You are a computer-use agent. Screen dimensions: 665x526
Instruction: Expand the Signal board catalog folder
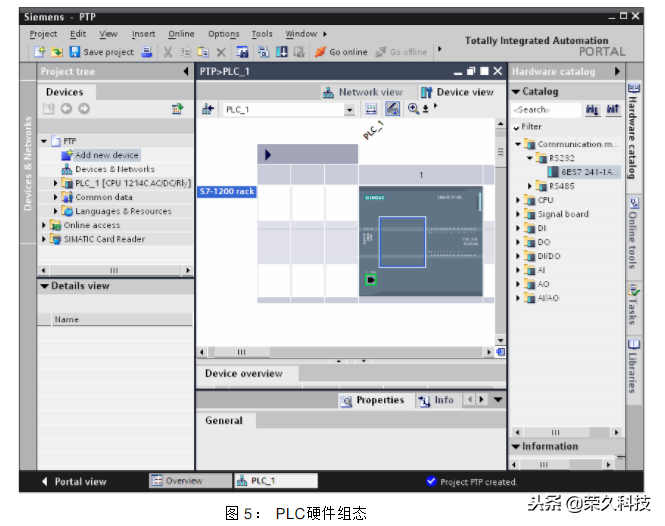coord(517,214)
